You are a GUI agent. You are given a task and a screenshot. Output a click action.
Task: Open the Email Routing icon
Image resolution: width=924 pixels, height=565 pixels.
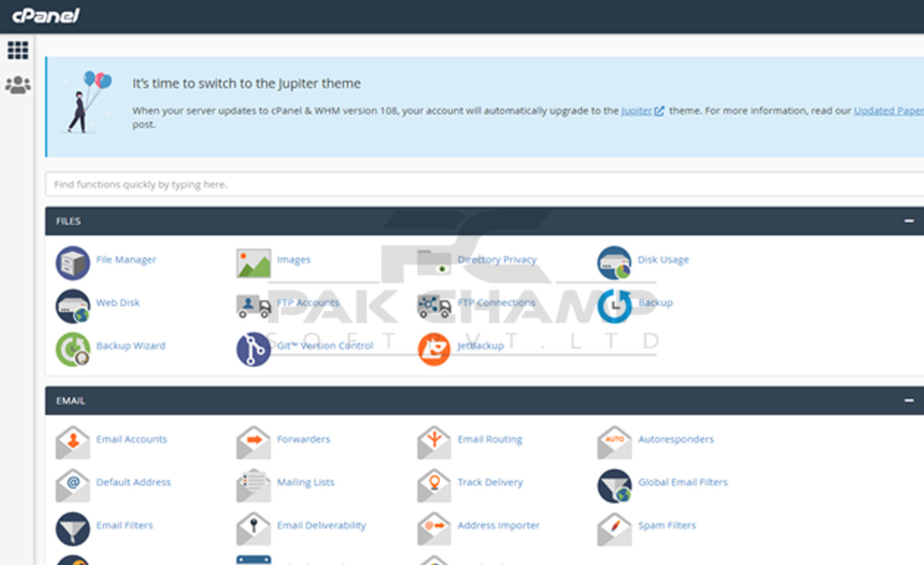click(x=434, y=442)
